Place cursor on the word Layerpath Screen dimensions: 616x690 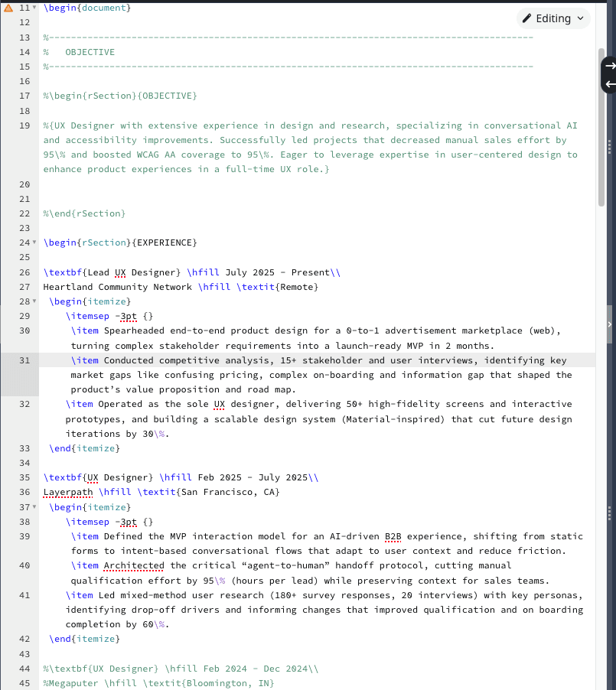click(67, 492)
